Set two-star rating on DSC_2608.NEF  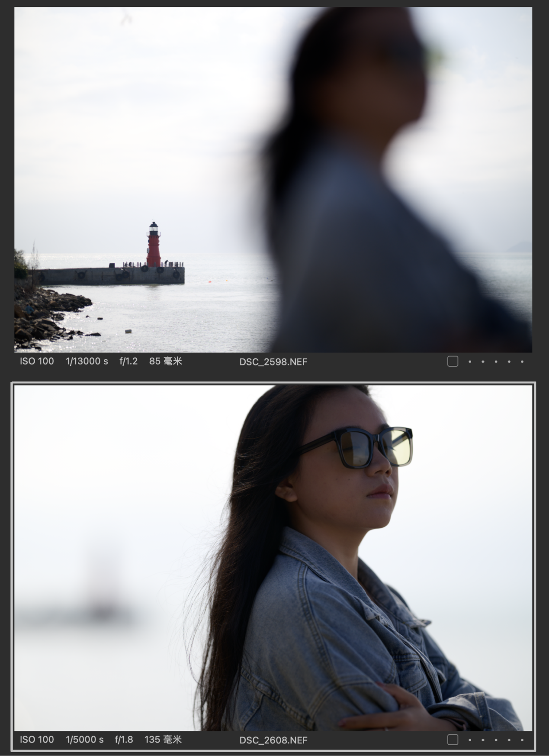pyautogui.click(x=483, y=740)
